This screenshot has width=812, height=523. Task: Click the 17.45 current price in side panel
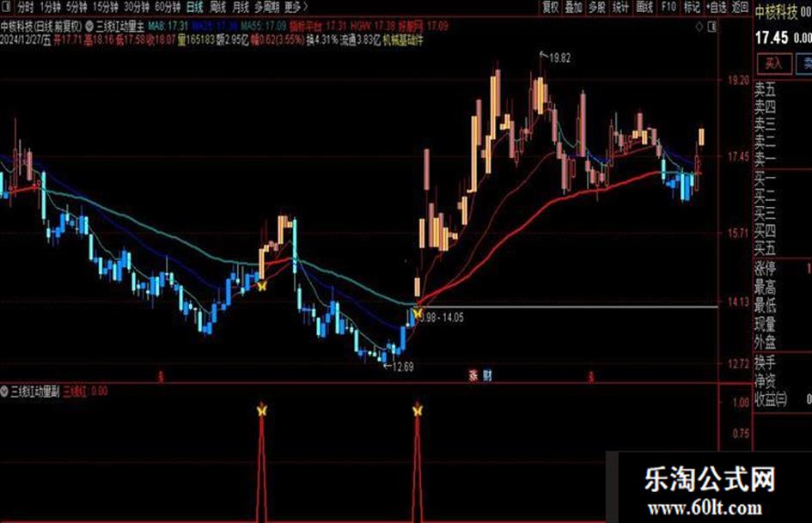point(771,38)
